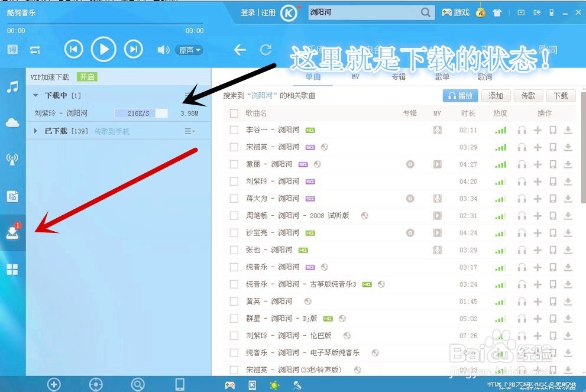586x392 pixels.
Task: Select the 歌词 tab
Action: pyautogui.click(x=485, y=77)
